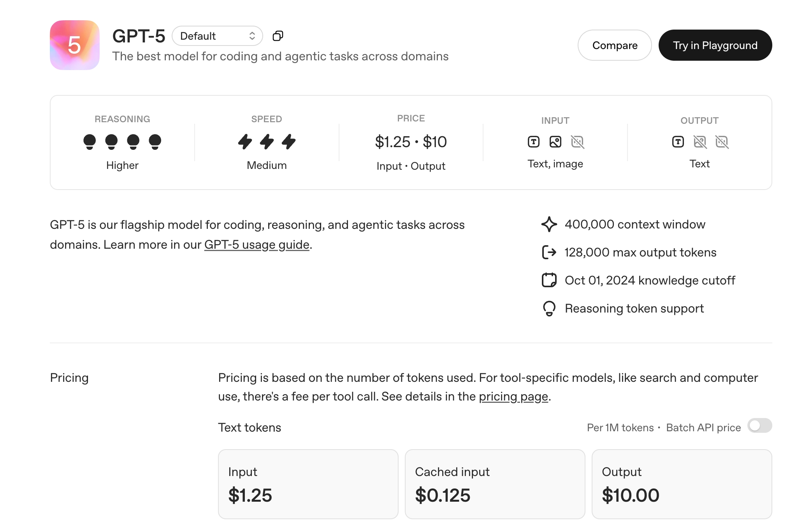
Task: Click the GPT-5 gradient logo thumbnail
Action: [75, 45]
